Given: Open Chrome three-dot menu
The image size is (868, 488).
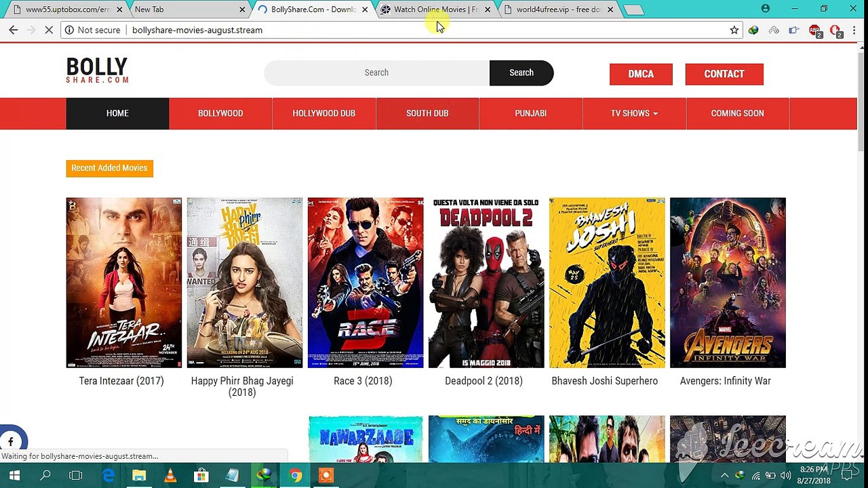Looking at the screenshot, I should pos(854,30).
